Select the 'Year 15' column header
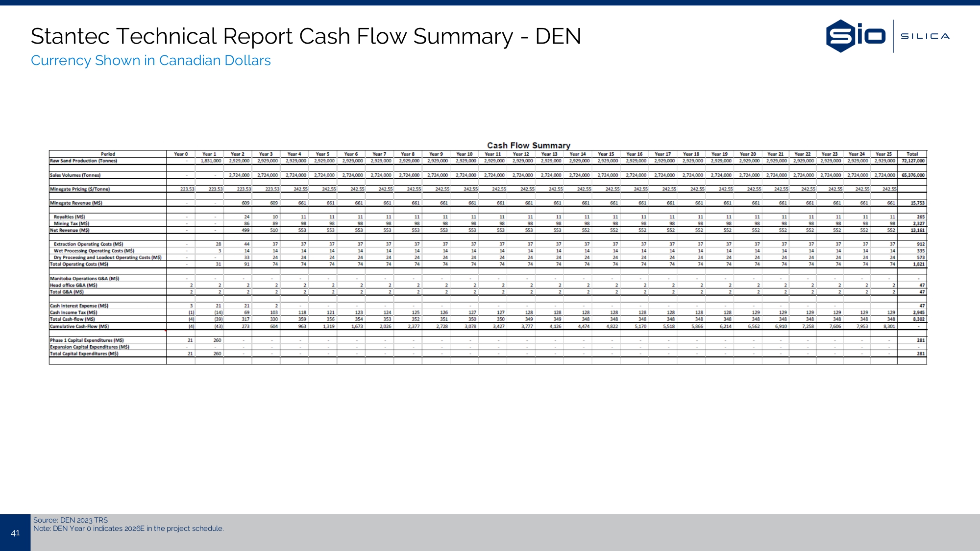Image resolution: width=980 pixels, height=551 pixels. (x=606, y=154)
